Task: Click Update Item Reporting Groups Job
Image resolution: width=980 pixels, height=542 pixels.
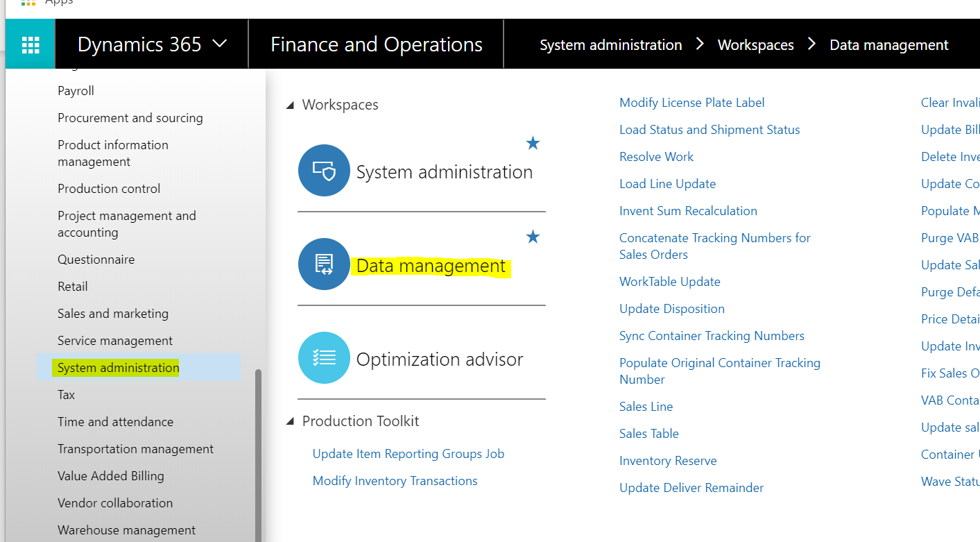Action: [408, 453]
